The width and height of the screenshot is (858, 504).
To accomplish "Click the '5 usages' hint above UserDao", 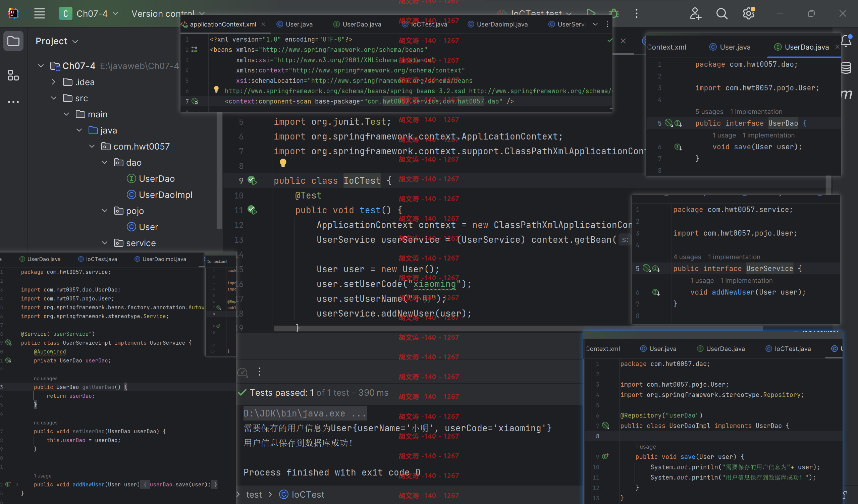I will pyautogui.click(x=709, y=112).
